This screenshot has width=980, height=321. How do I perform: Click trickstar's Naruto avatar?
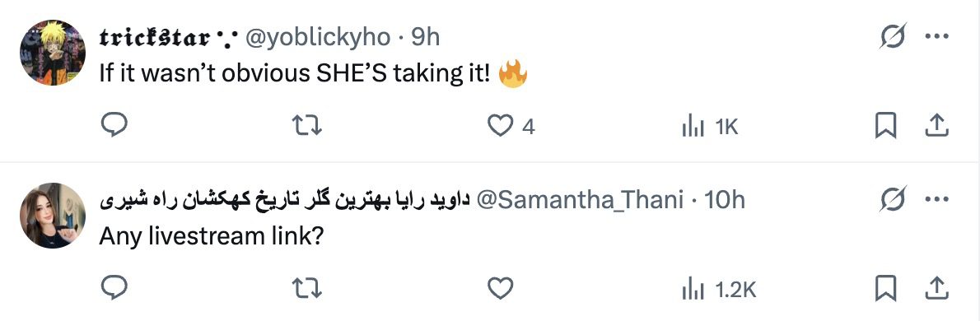point(54,53)
